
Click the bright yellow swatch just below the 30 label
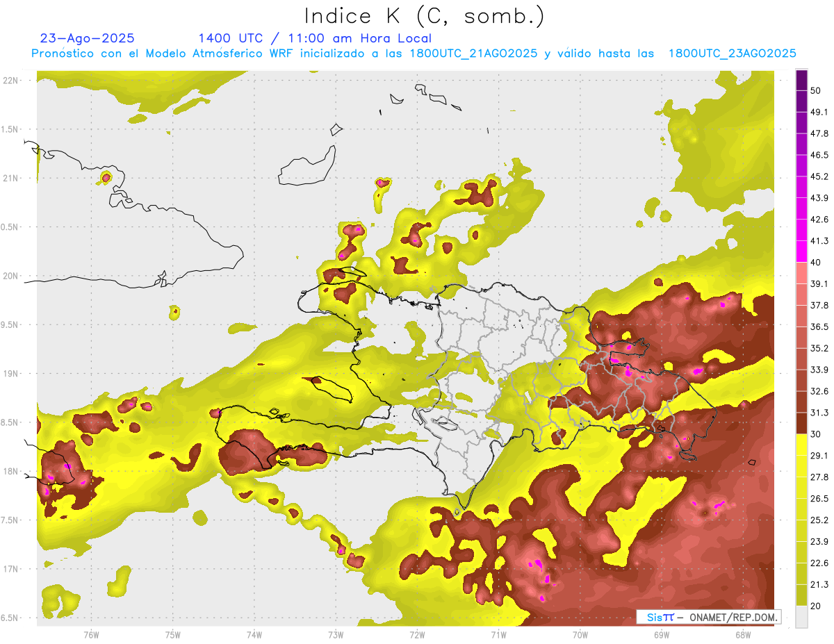(801, 445)
